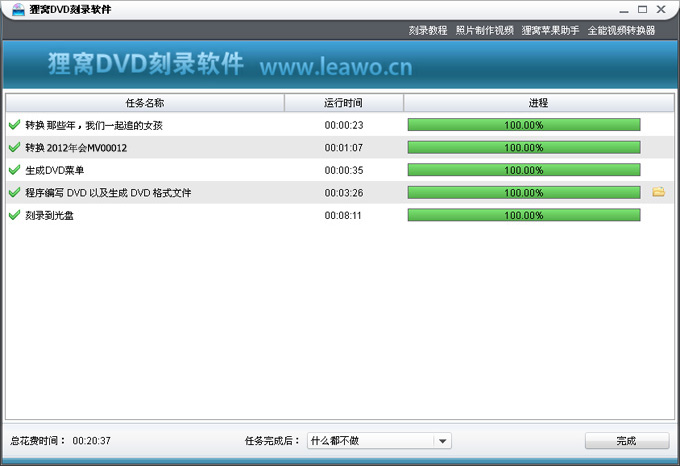Expand the 任务完成后 dropdown arrow
Viewport: 680px width, 466px height.
[442, 441]
